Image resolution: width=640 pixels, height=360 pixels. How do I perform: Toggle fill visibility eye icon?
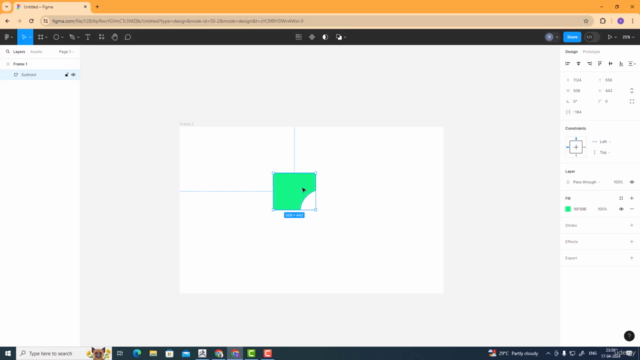[x=621, y=209]
